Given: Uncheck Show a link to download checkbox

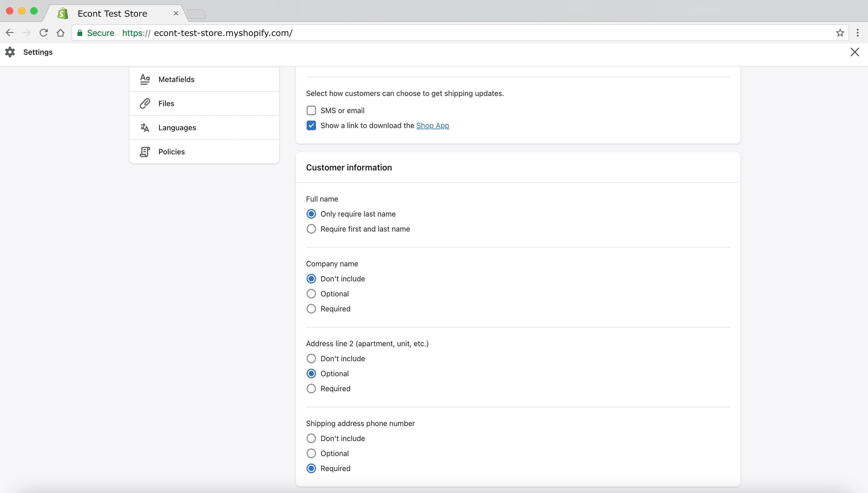Looking at the screenshot, I should point(311,126).
